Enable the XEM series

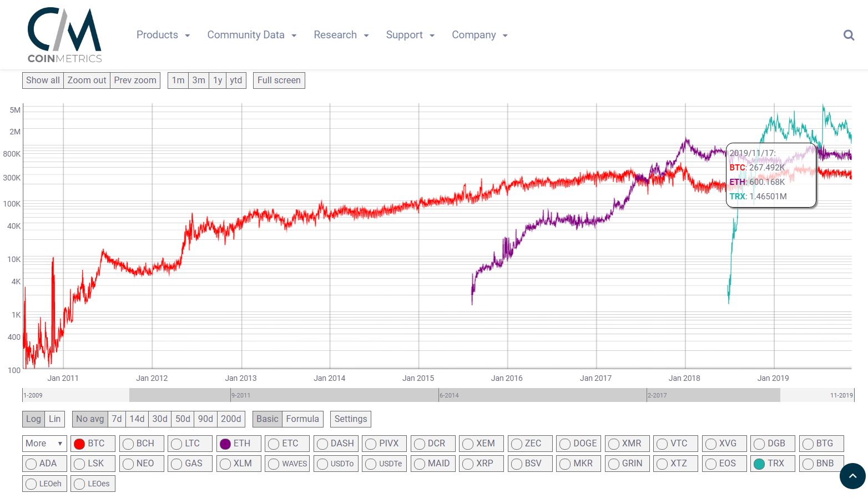pyautogui.click(x=481, y=444)
